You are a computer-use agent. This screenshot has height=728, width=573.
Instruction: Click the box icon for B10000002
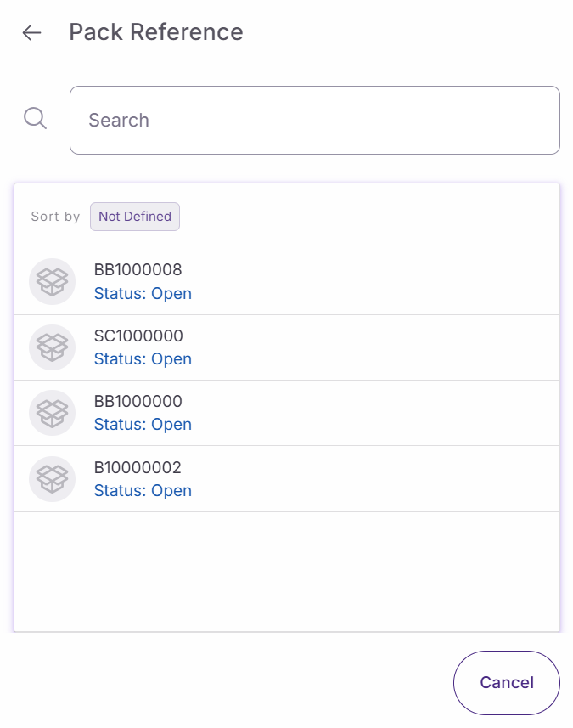tap(52, 478)
